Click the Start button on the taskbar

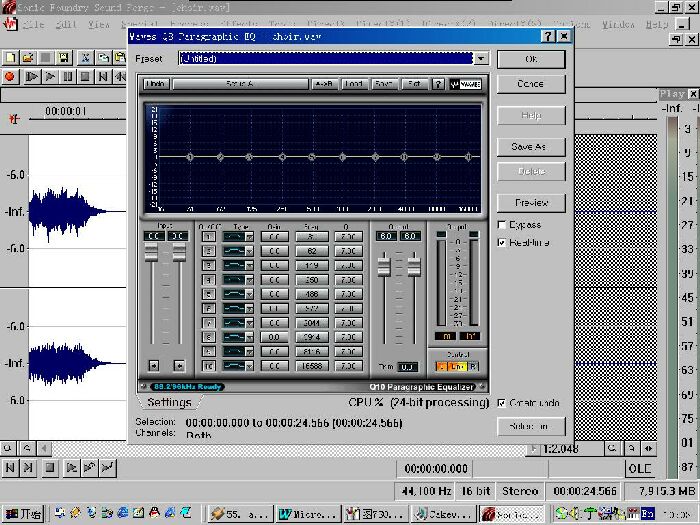coord(23,514)
